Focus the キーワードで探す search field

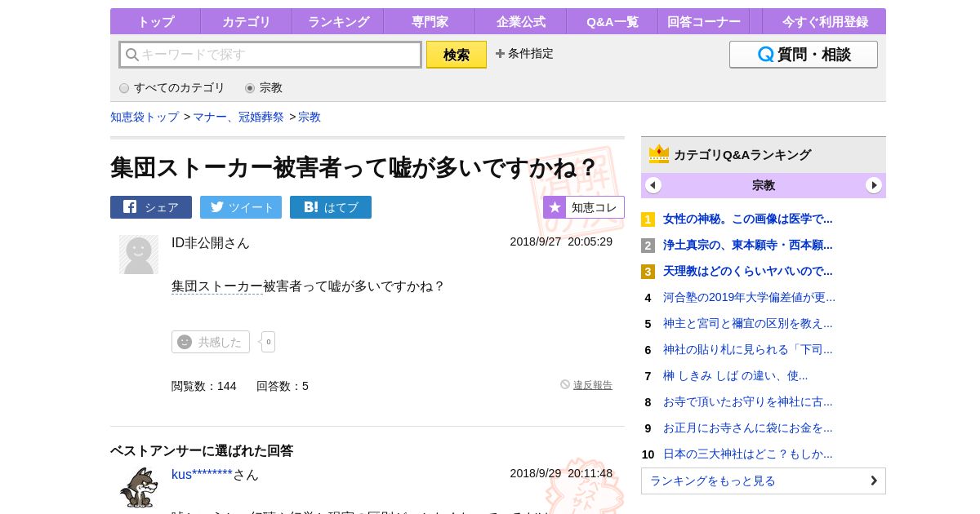click(270, 55)
